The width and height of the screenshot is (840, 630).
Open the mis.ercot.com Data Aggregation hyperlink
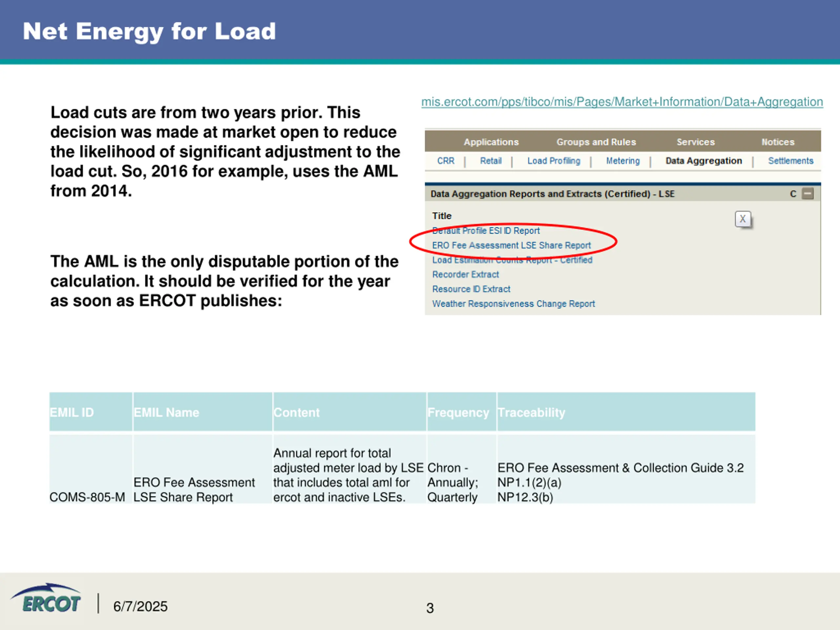[x=622, y=102]
